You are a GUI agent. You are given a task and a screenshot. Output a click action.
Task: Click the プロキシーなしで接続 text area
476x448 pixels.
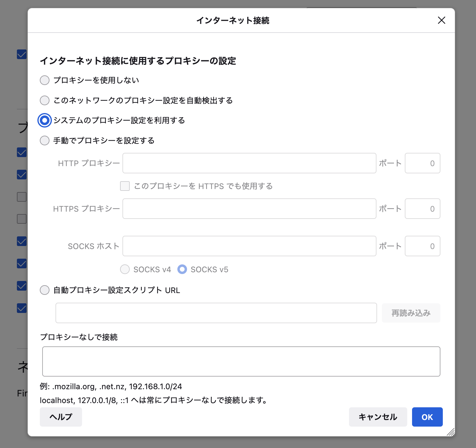tap(241, 361)
